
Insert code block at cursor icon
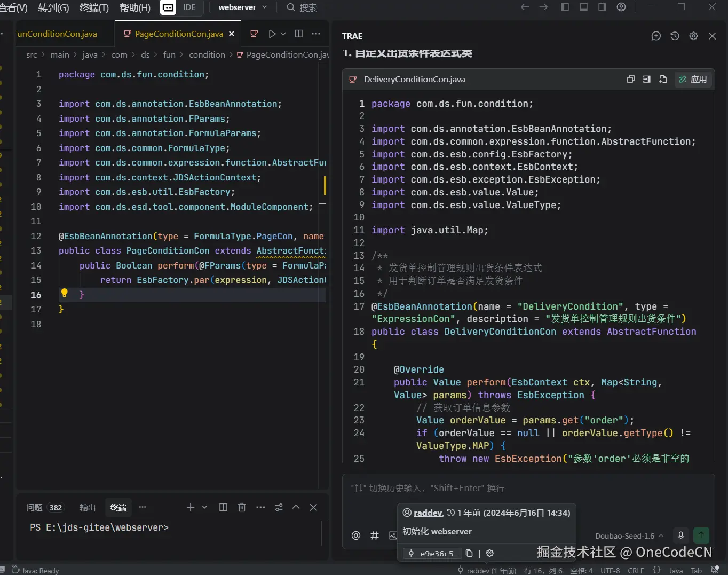(646, 79)
